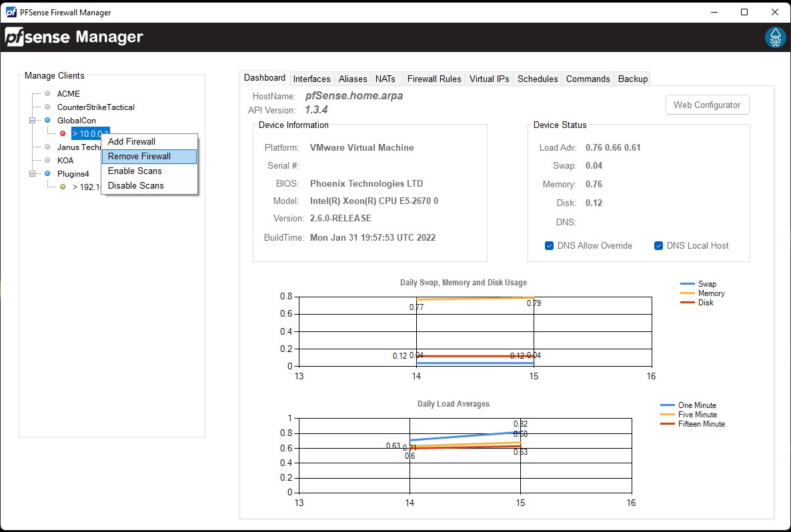Click the Web Configurator button

pyautogui.click(x=707, y=105)
